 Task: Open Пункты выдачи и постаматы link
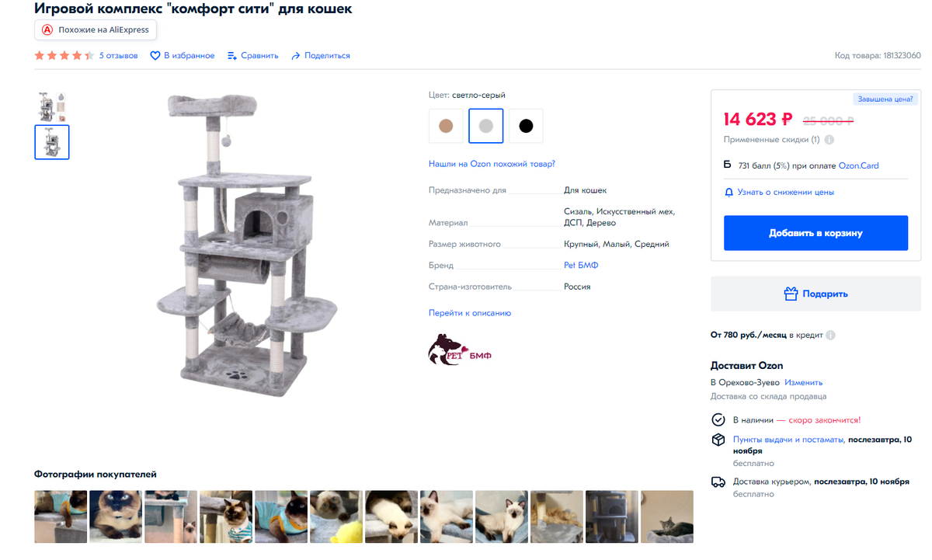click(x=788, y=440)
